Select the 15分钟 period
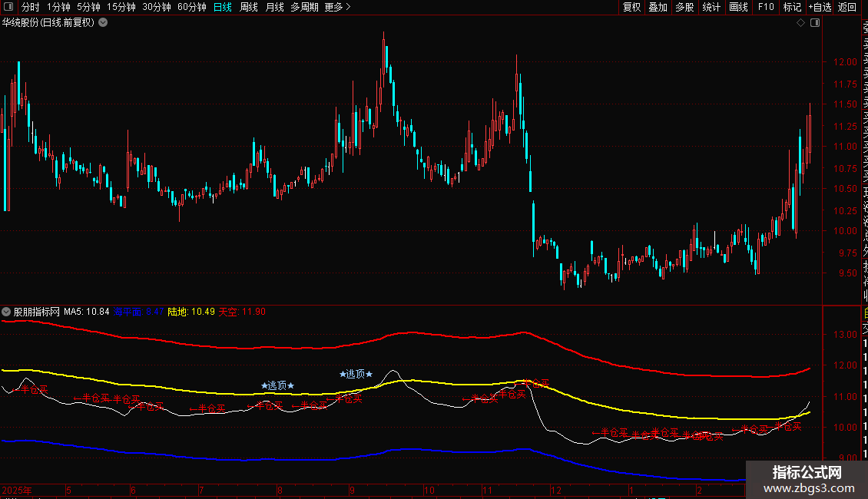This screenshot has height=499, width=868. tap(121, 7)
